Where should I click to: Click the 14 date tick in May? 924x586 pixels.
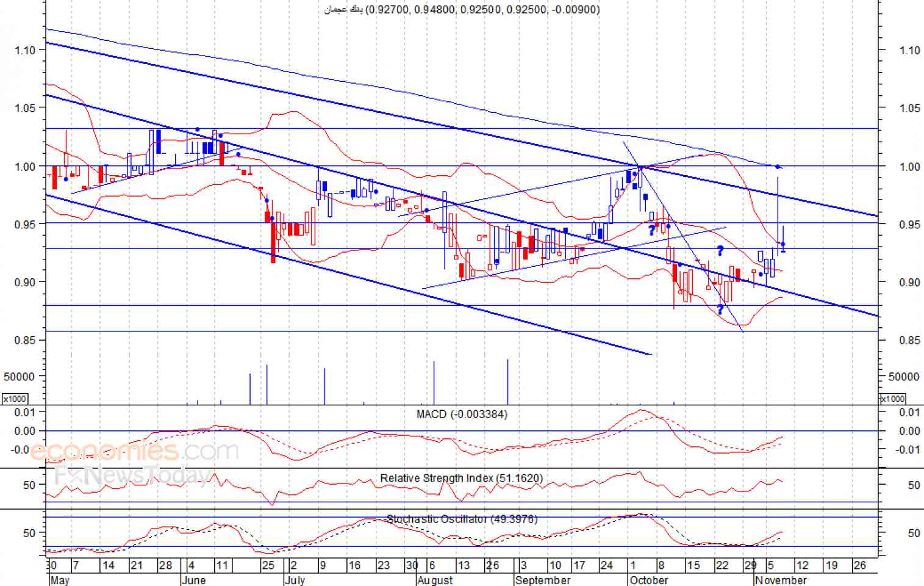109,565
